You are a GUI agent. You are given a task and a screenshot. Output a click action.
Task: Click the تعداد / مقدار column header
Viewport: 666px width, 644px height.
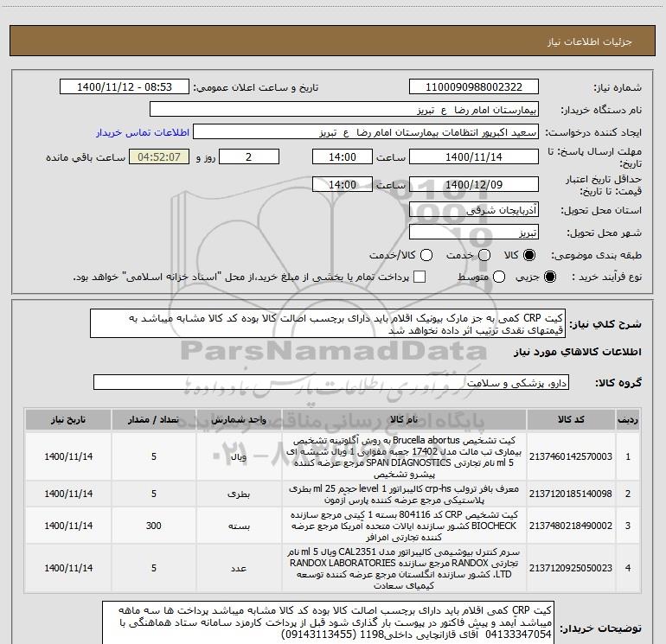pos(154,419)
